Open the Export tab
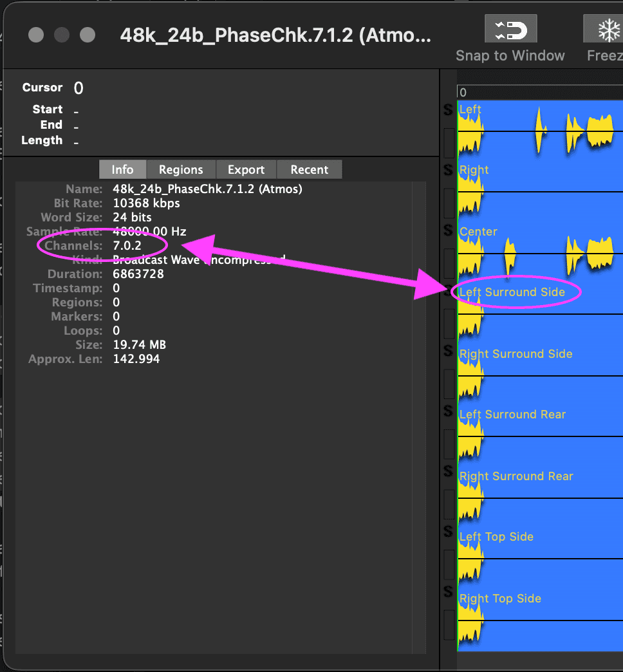 [x=246, y=169]
